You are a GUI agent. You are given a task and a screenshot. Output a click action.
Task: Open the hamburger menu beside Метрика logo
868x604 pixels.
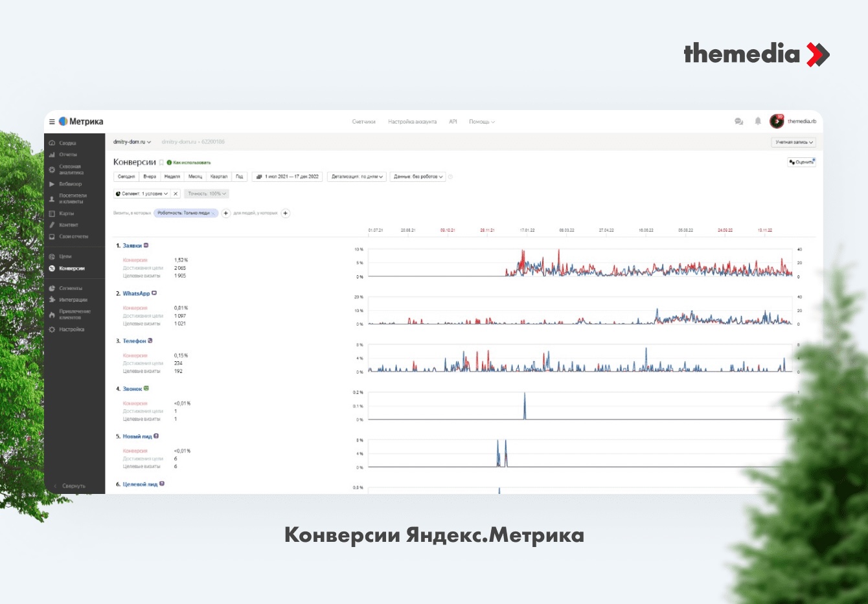pos(52,122)
